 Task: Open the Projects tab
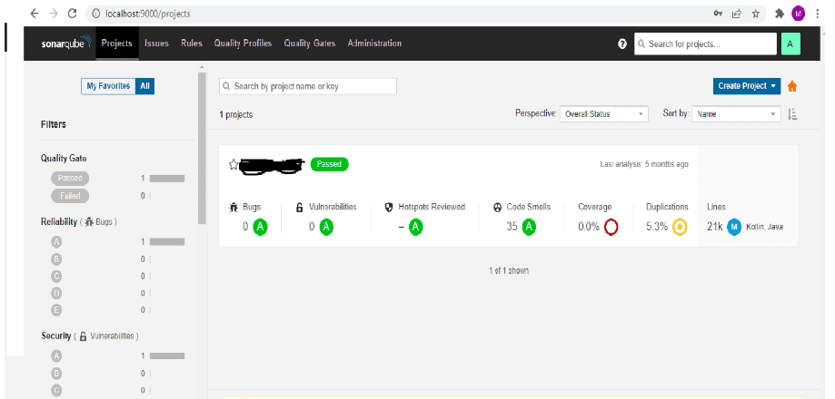click(x=117, y=43)
